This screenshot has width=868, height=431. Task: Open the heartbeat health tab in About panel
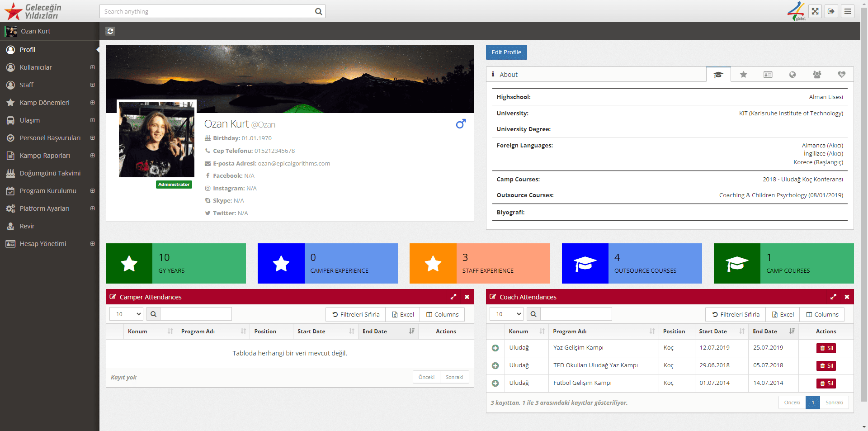841,75
